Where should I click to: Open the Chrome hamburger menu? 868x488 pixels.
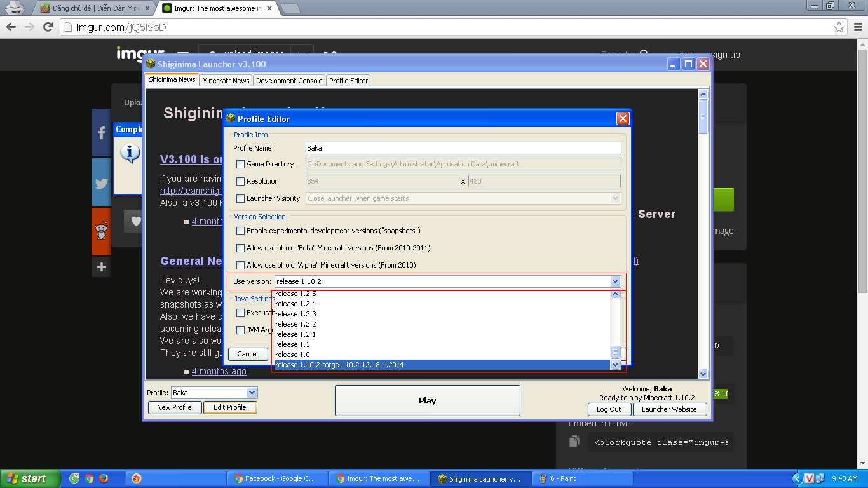pyautogui.click(x=857, y=27)
